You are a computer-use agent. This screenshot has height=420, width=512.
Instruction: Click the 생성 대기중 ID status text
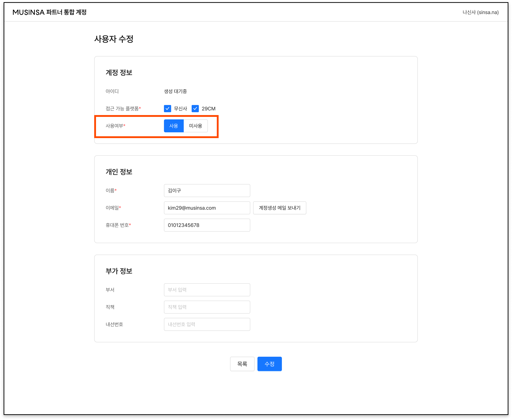tap(175, 92)
